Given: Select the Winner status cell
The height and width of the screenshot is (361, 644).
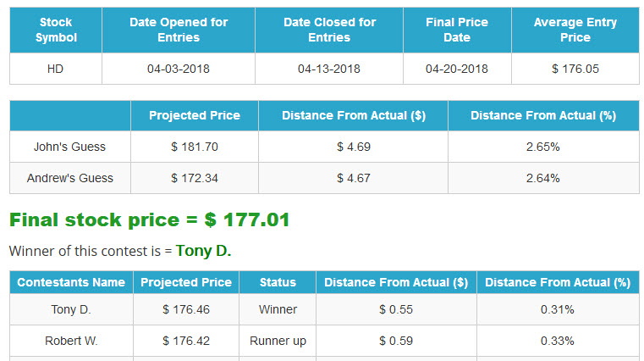Looking at the screenshot, I should coord(278,309).
